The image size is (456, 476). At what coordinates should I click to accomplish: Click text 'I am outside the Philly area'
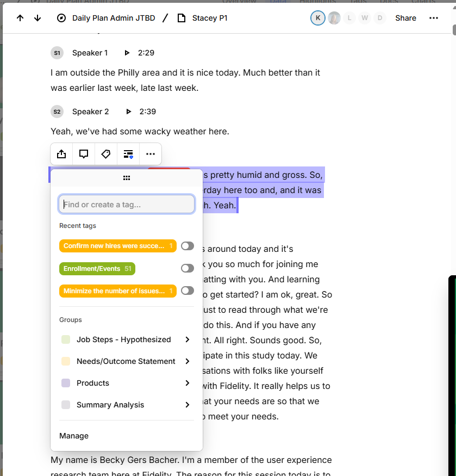point(105,73)
